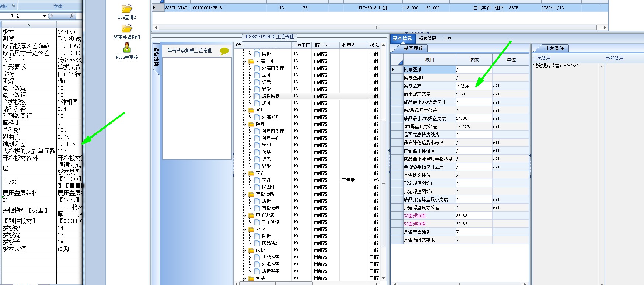Click the 型号备注 column header
Image resolution: width=644 pixels, height=285 pixels.
(x=624, y=58)
